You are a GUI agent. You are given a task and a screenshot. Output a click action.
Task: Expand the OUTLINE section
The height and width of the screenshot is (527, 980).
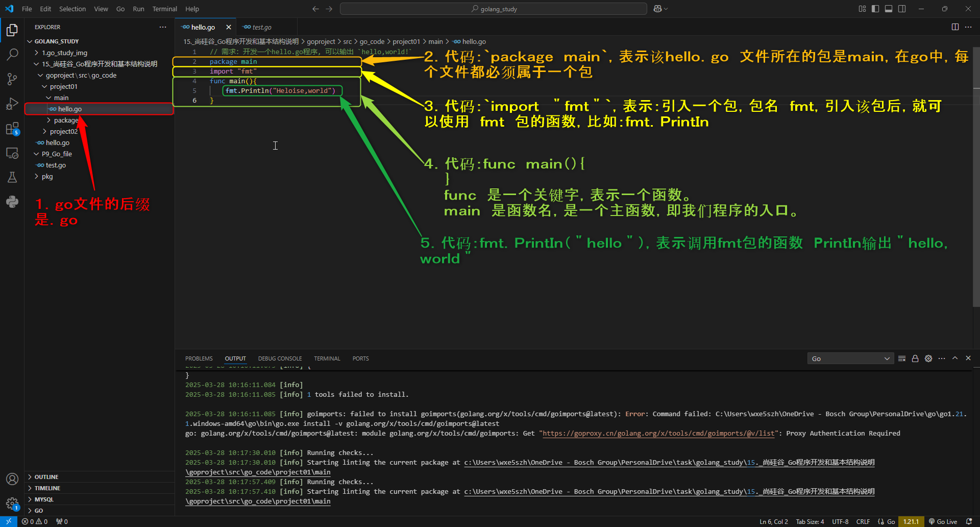[100, 477]
